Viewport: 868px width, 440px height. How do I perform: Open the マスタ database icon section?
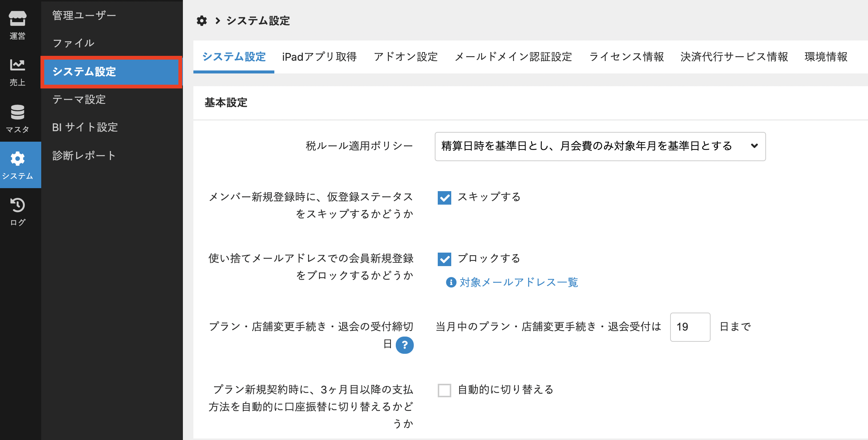pyautogui.click(x=18, y=118)
